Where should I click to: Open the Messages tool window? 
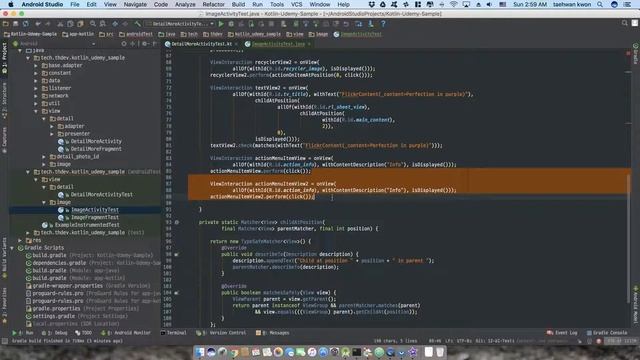[x=273, y=333]
